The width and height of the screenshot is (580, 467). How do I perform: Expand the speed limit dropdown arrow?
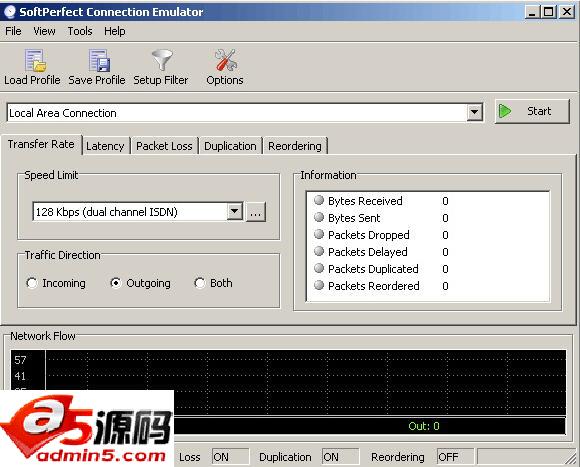pyautogui.click(x=235, y=211)
